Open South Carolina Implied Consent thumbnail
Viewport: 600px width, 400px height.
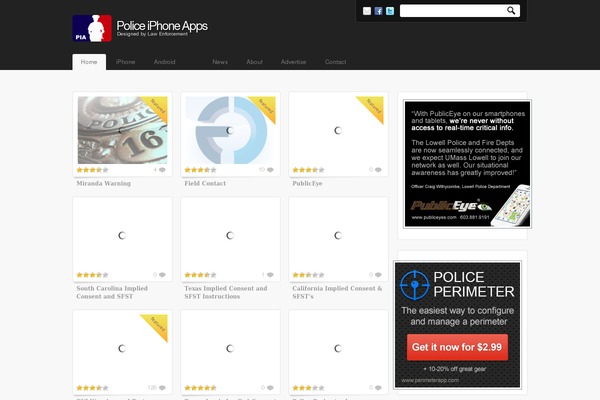pyautogui.click(x=122, y=235)
